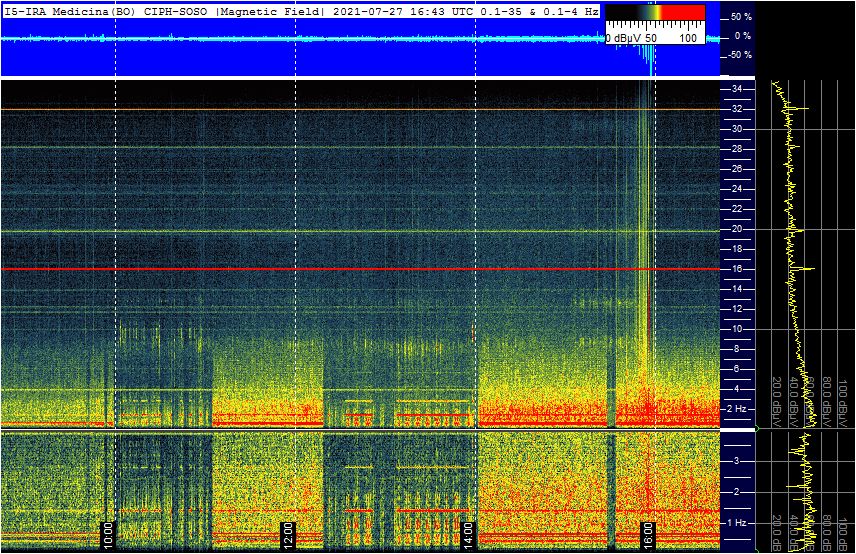Click the 20 Hz frequency axis label
Screen dimensions: 856x554
(737, 229)
